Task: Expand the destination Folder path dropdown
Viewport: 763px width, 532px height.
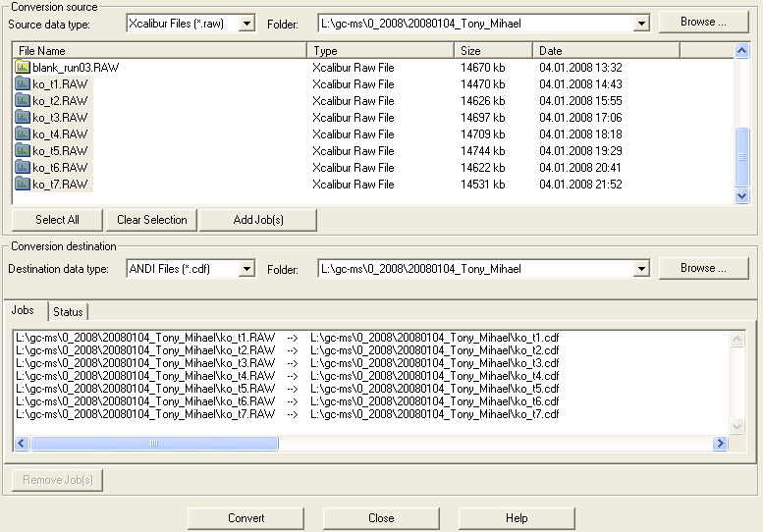Action: click(x=641, y=269)
